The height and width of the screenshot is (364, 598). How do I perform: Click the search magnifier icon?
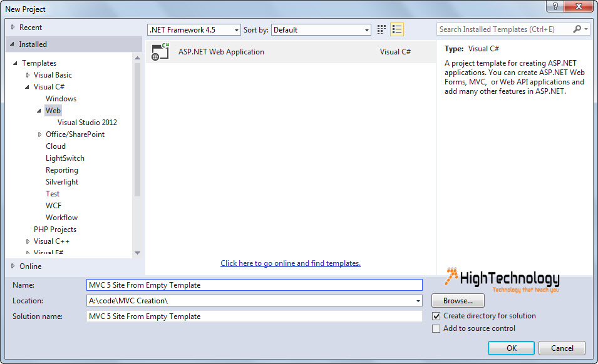point(577,29)
